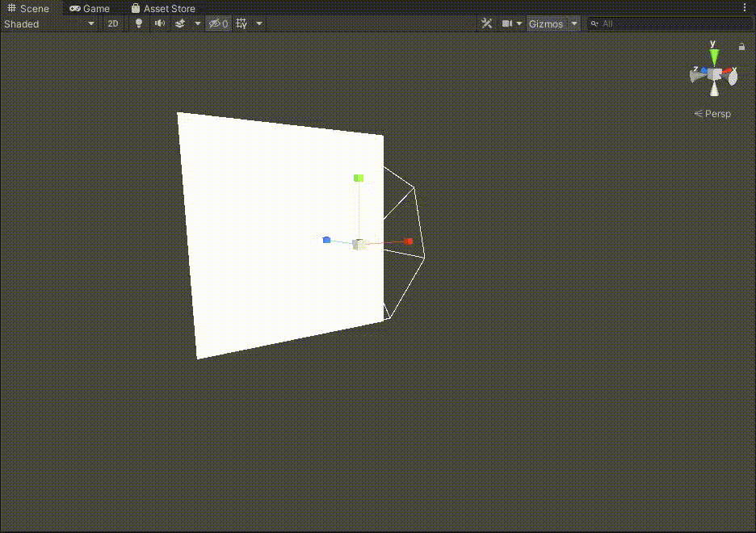Image resolution: width=756 pixels, height=533 pixels.
Task: Open the Asset Store tab
Action: [x=163, y=8]
